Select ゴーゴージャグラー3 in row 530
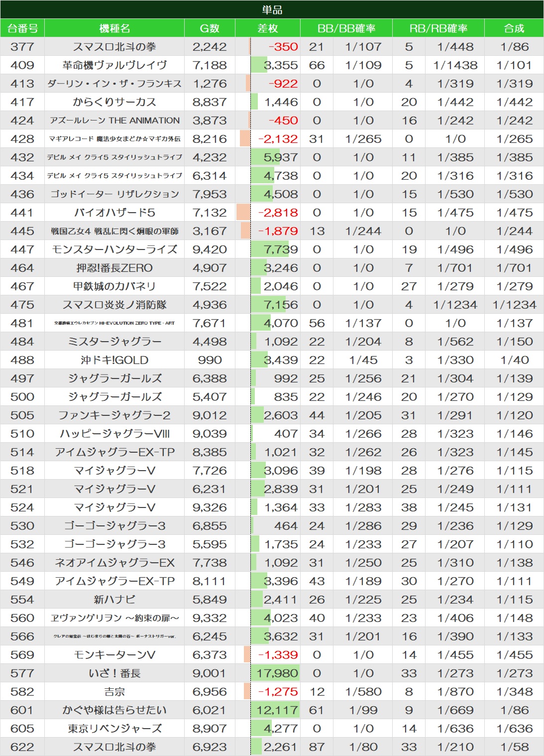The height and width of the screenshot is (756, 544). coord(114,526)
